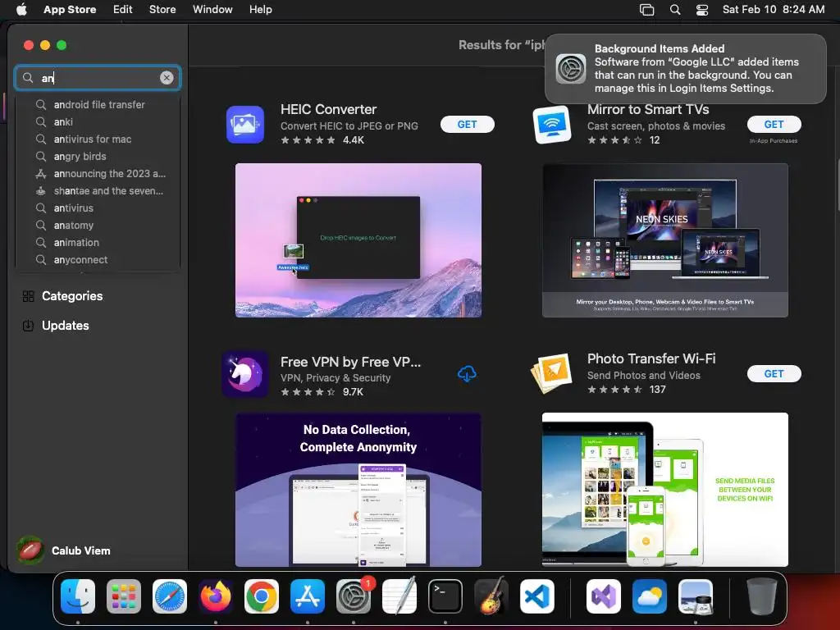Open the Photo Transfer Wi-Fi title link
This screenshot has width=840, height=630.
651,358
